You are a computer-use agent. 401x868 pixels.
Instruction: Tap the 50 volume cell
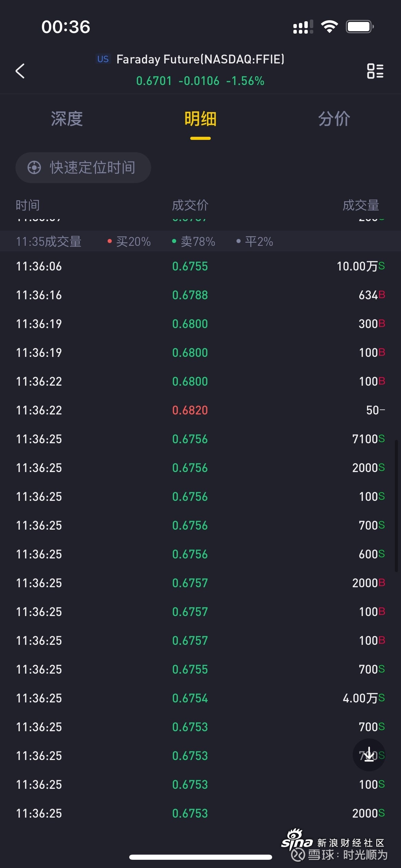click(x=376, y=410)
